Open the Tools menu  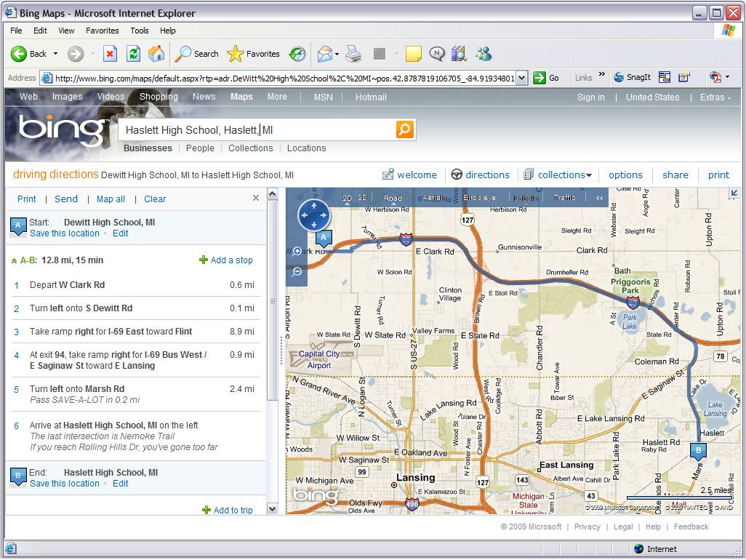click(x=140, y=31)
